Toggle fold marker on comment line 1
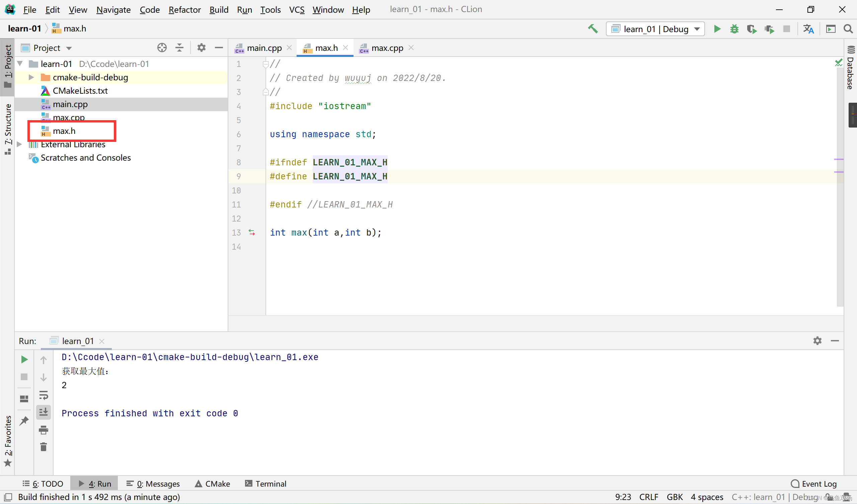 [265, 64]
